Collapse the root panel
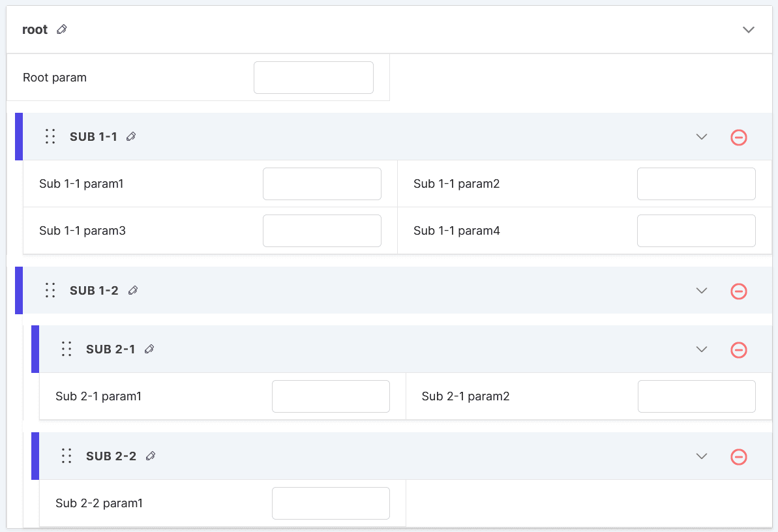Image resolution: width=778 pixels, height=532 pixels. point(749,30)
